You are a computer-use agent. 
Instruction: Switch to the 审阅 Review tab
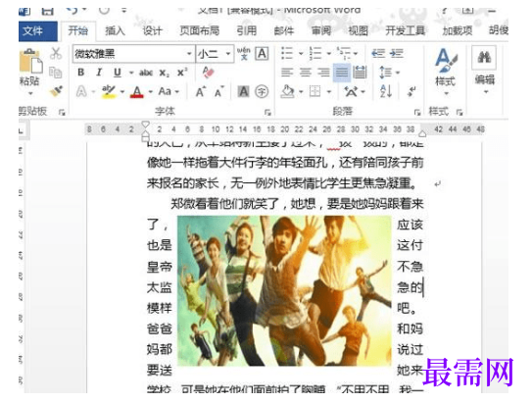point(321,31)
